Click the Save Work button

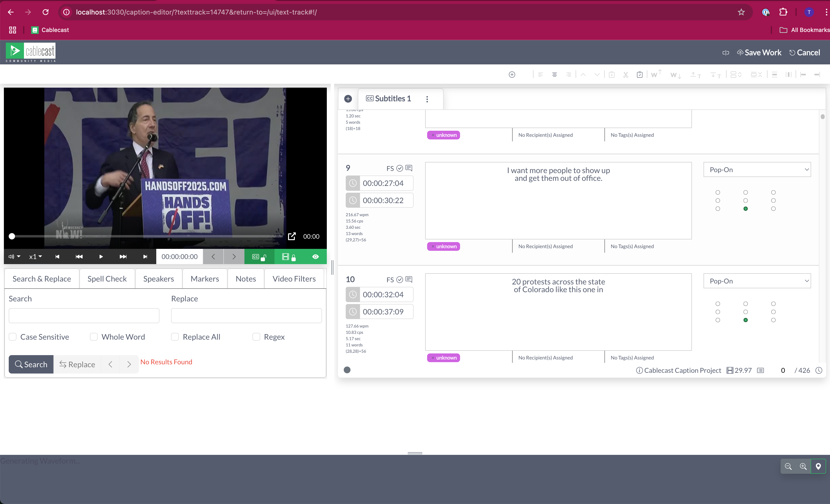coord(759,53)
